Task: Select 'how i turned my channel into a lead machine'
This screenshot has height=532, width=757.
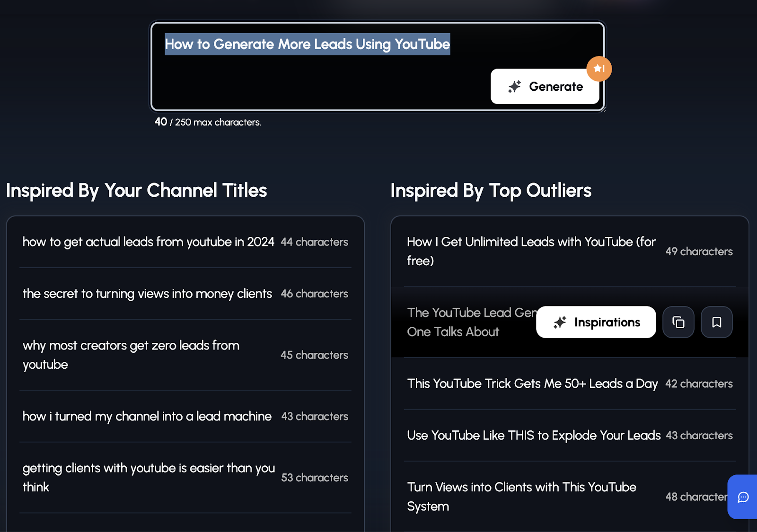Action: point(147,416)
